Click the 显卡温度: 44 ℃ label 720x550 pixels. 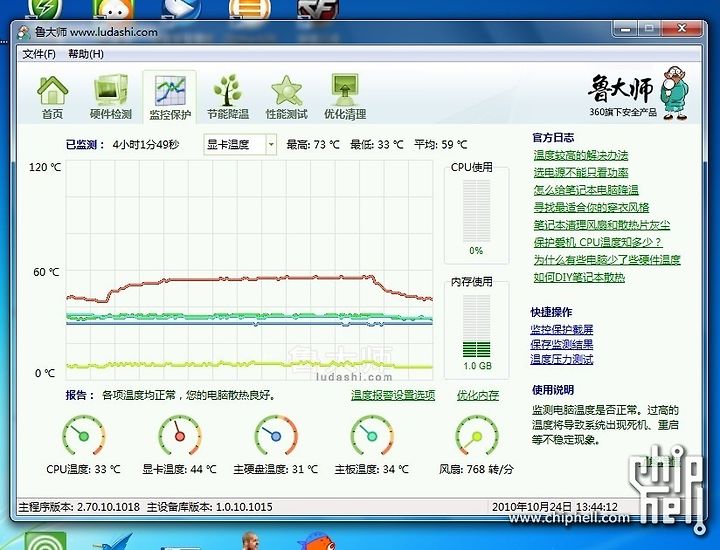click(179, 469)
